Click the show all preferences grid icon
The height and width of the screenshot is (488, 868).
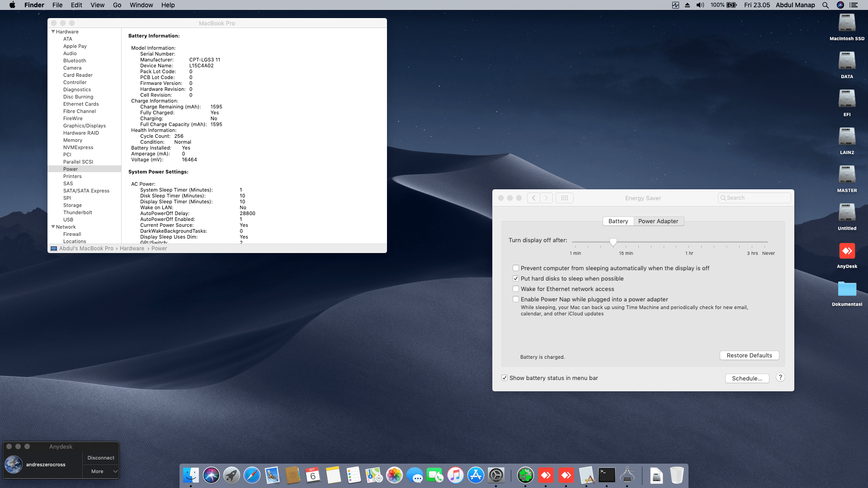(564, 198)
